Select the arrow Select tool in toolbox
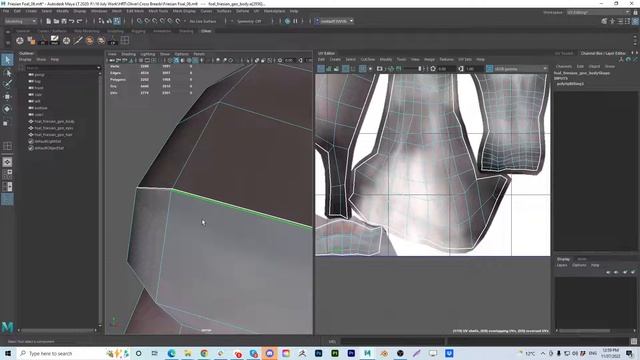 pyautogui.click(x=7, y=60)
